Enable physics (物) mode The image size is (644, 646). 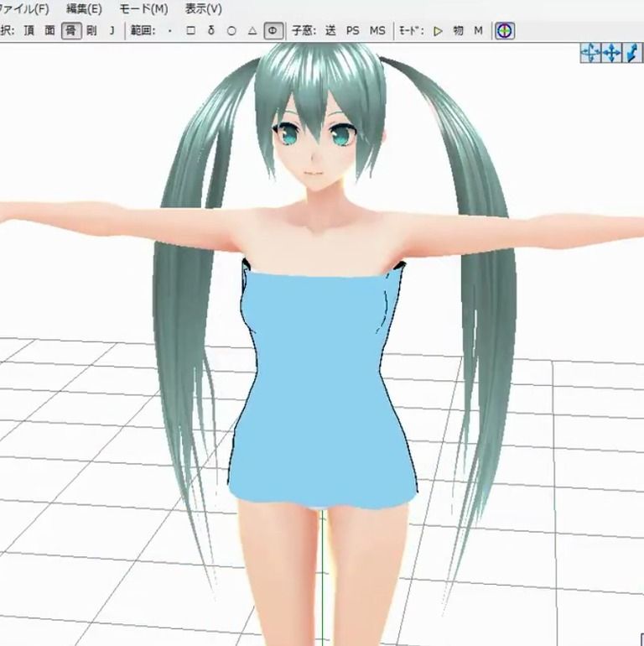[458, 31]
